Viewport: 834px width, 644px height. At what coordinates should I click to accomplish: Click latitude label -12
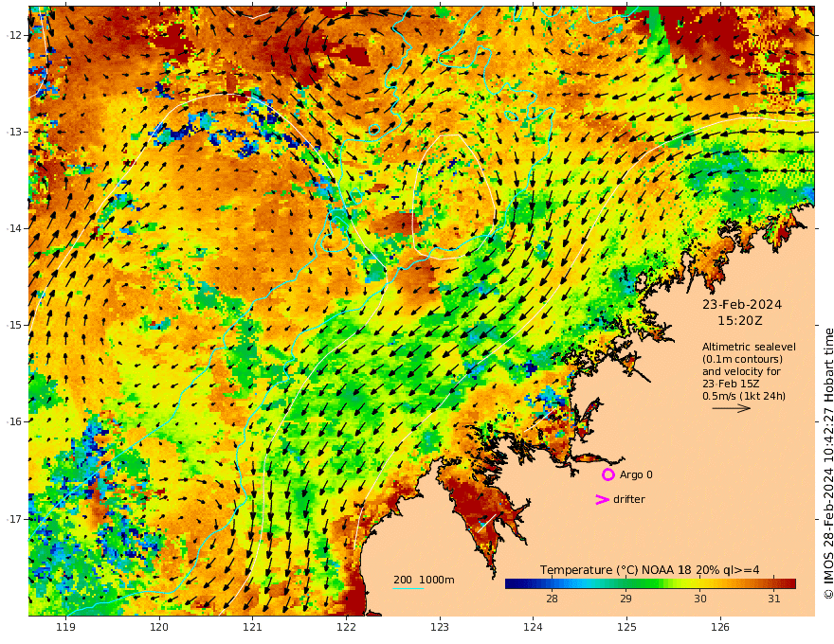14,35
